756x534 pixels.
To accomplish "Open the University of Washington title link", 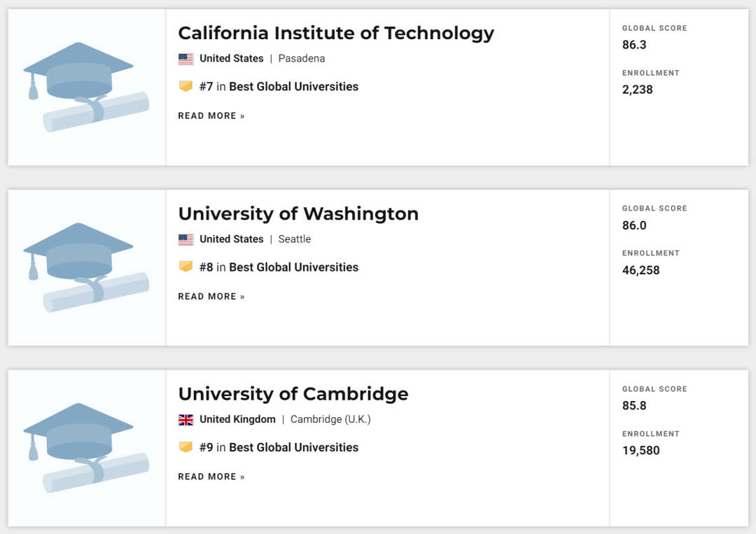I will 298,213.
